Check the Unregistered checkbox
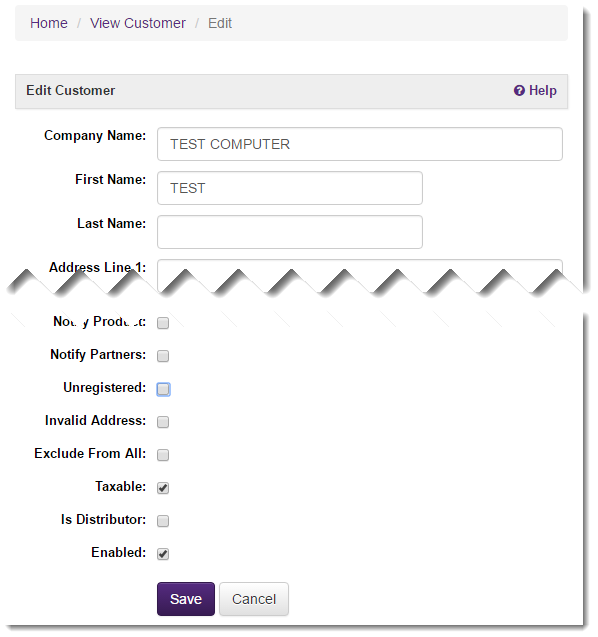 point(163,389)
